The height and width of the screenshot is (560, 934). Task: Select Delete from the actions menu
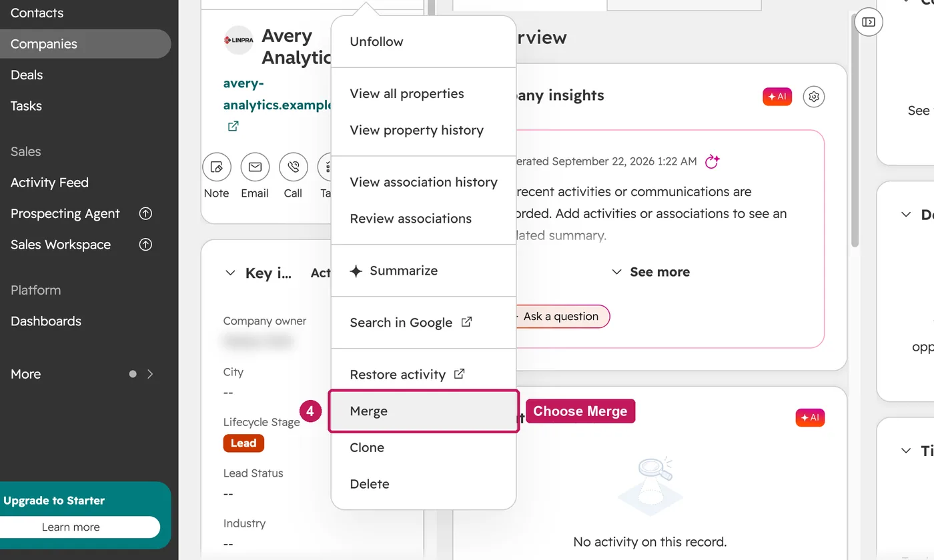[424, 484]
